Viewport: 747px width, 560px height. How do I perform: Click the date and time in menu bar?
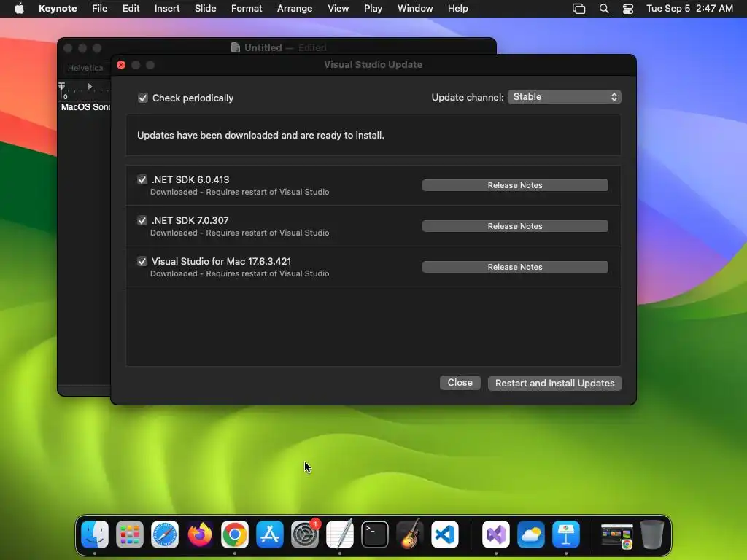(x=689, y=9)
